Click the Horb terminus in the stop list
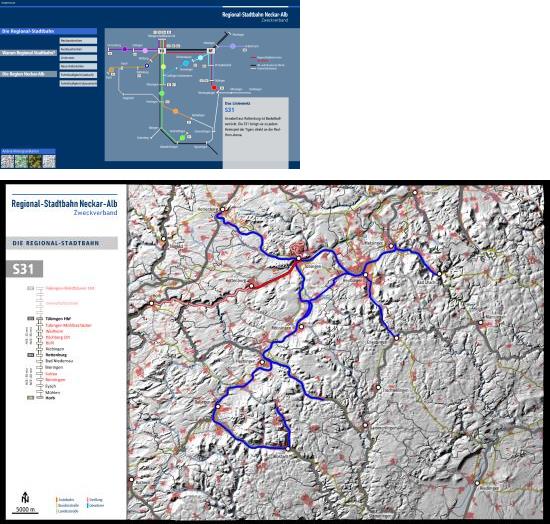 [x=50, y=398]
